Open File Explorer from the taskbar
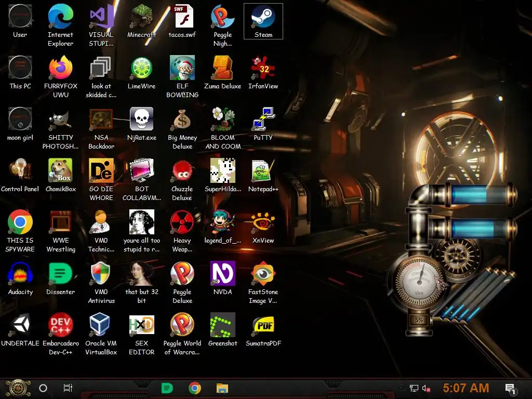The height and width of the screenshot is (399, 532). [x=222, y=388]
